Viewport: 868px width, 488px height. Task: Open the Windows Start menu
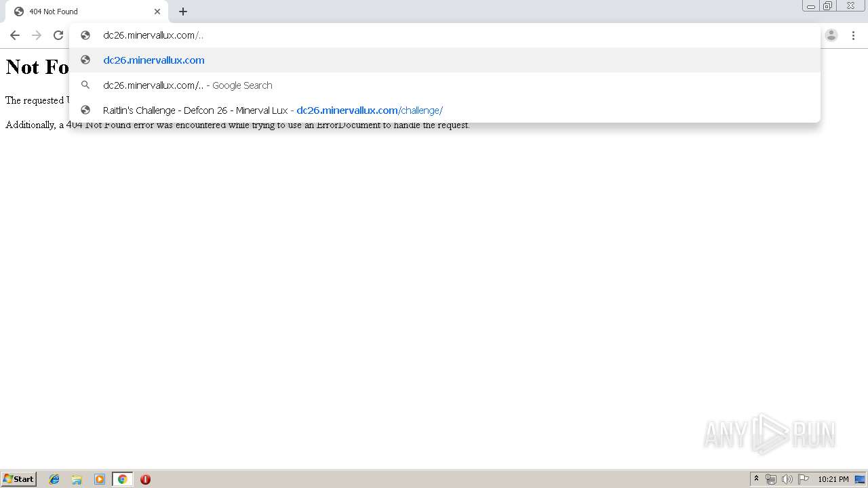pos(19,479)
